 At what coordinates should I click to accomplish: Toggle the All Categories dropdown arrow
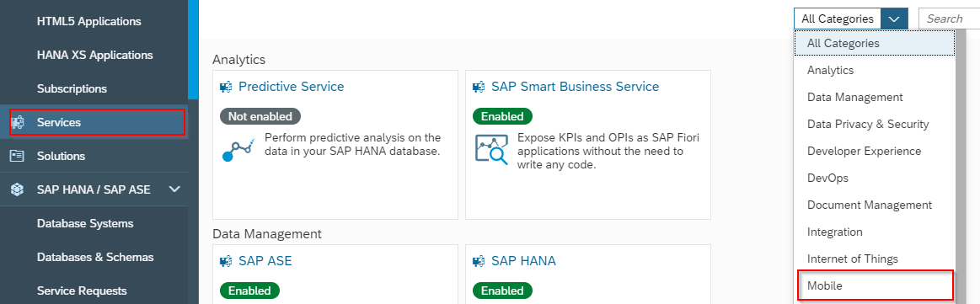click(894, 19)
